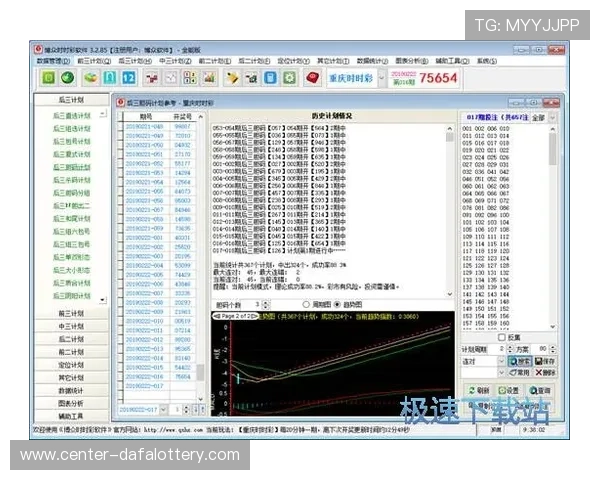
Task: Open the 系统(S) menu
Action: click(487, 61)
